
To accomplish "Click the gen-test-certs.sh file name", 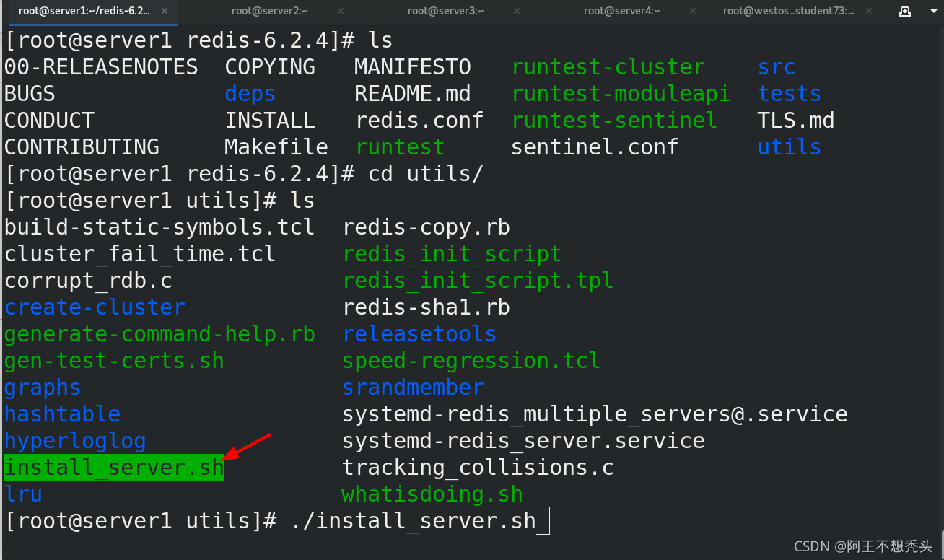I will pyautogui.click(x=114, y=361).
